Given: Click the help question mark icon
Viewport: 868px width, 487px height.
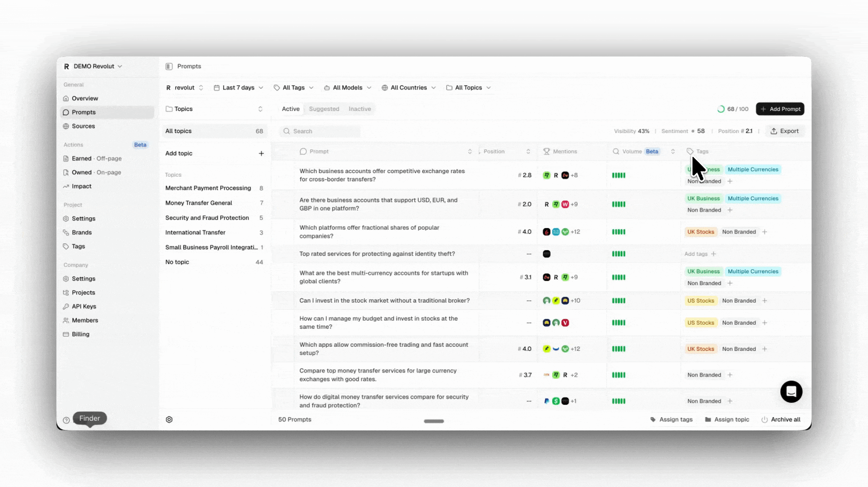Looking at the screenshot, I should (66, 420).
